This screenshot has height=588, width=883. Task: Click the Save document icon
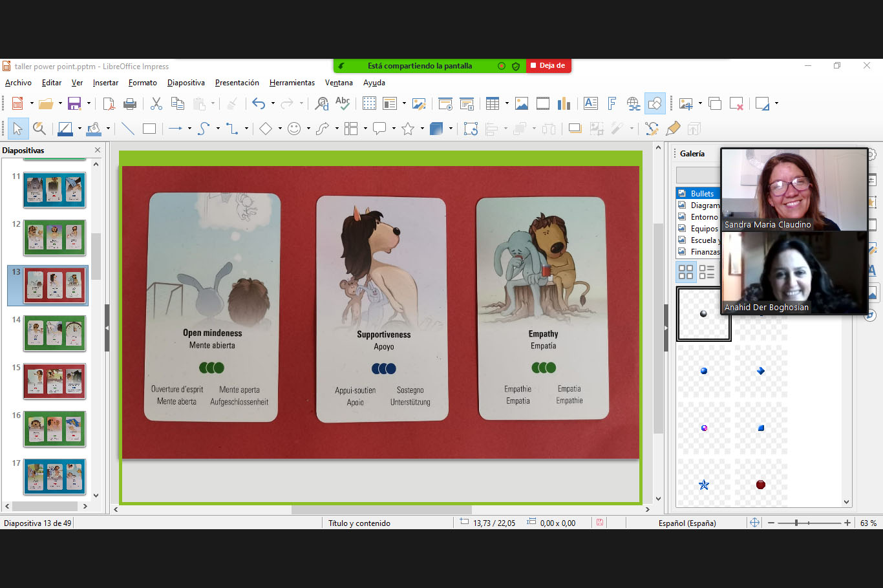[x=74, y=103]
